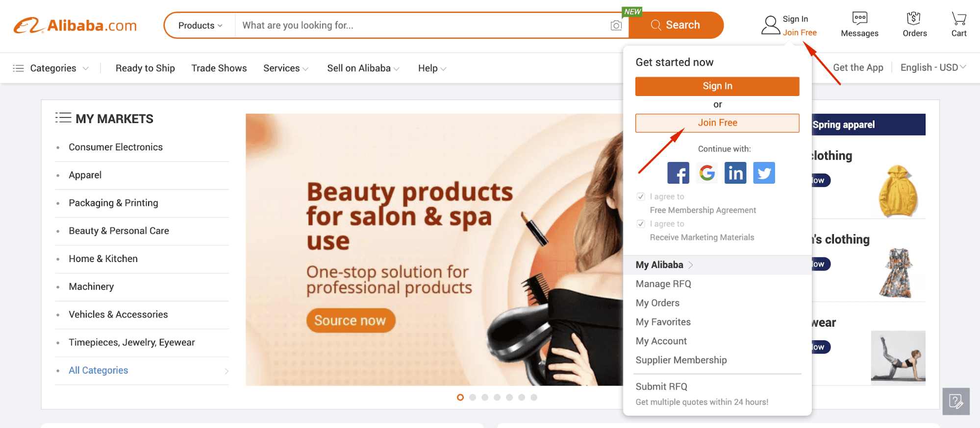The width and height of the screenshot is (980, 428).
Task: Expand the Help menu
Action: 432,68
